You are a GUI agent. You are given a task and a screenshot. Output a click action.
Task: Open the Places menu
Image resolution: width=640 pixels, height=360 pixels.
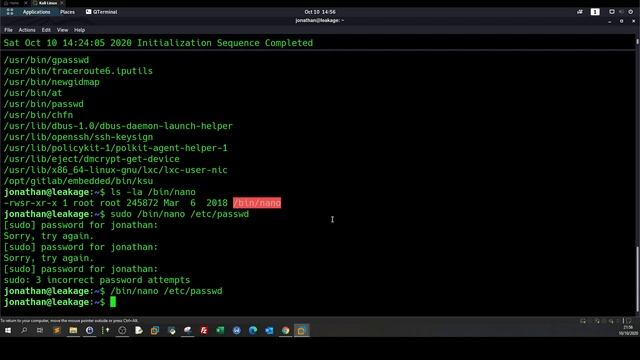67,12
